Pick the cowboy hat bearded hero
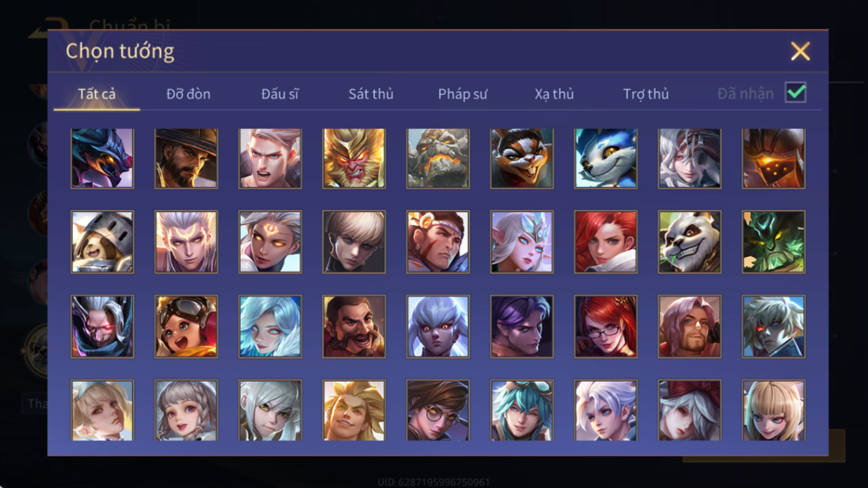Image resolution: width=868 pixels, height=488 pixels. [x=186, y=158]
